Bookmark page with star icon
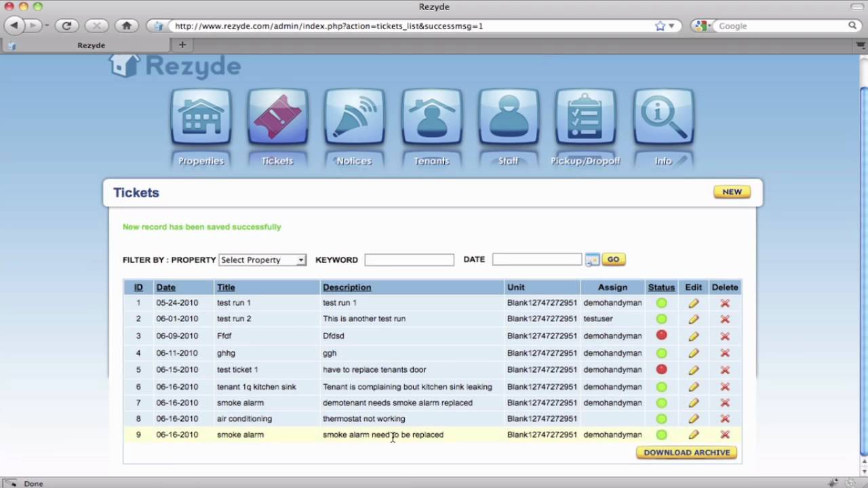 (x=660, y=26)
